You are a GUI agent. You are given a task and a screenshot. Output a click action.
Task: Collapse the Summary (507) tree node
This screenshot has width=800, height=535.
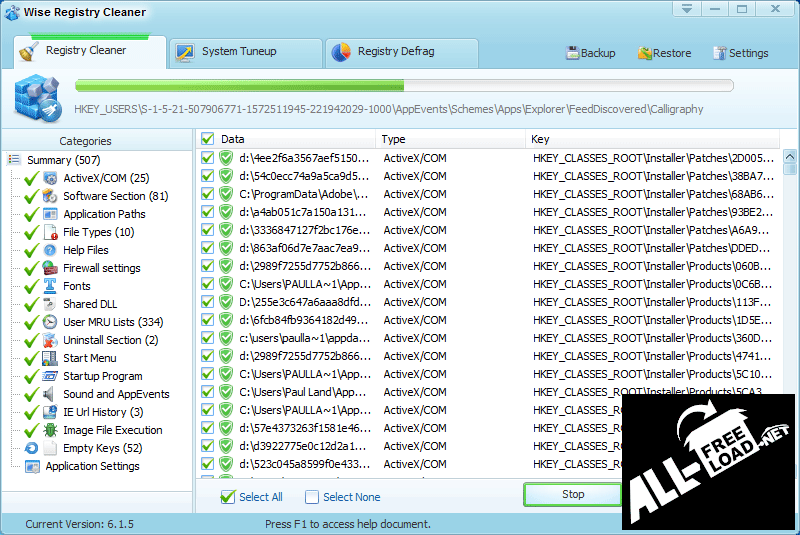[x=14, y=160]
